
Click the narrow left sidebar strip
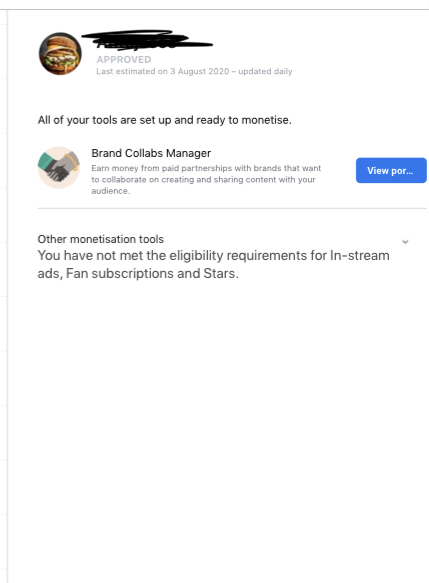[x=4, y=296]
